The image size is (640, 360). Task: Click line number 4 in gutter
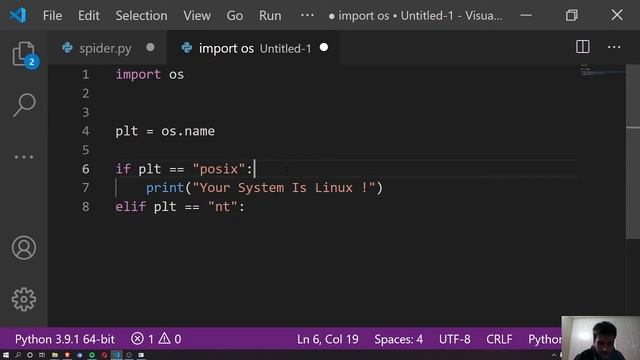pos(85,131)
